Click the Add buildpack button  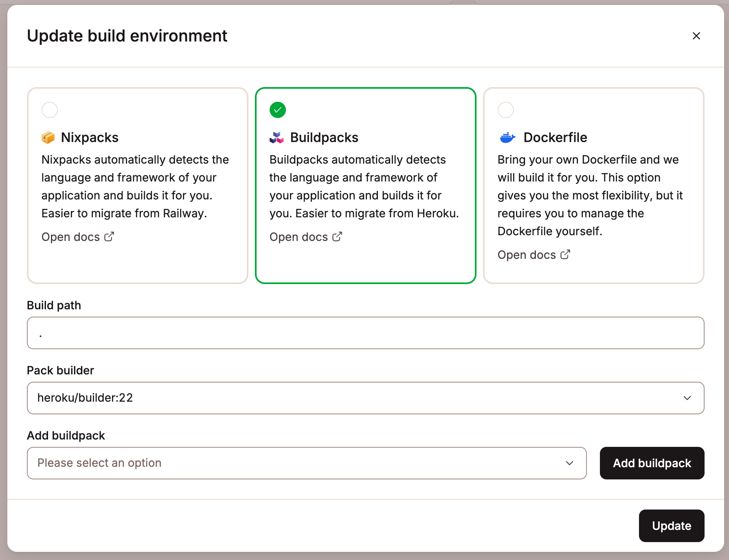tap(652, 463)
